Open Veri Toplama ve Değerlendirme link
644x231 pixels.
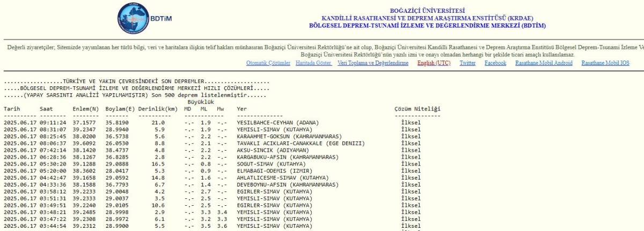[373, 63]
